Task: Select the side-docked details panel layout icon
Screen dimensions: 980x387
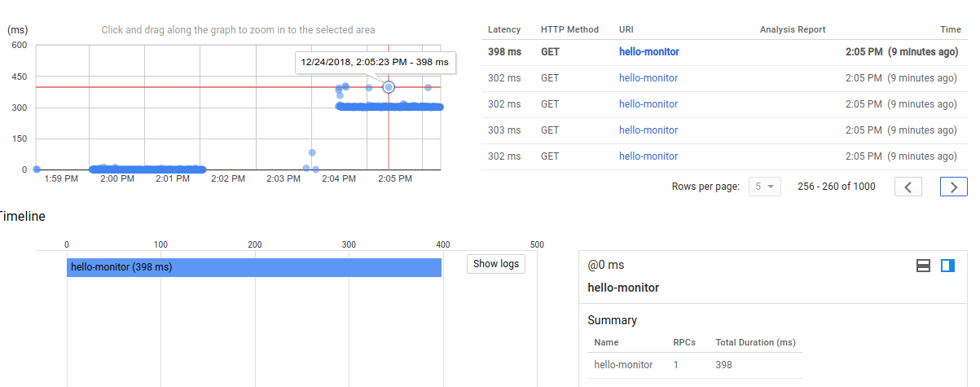Action: (947, 266)
